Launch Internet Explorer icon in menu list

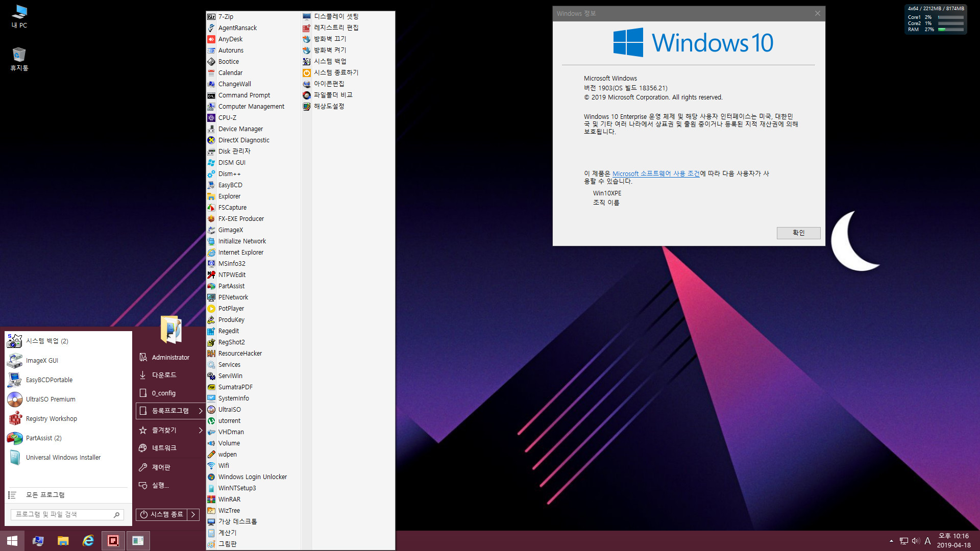[211, 253]
